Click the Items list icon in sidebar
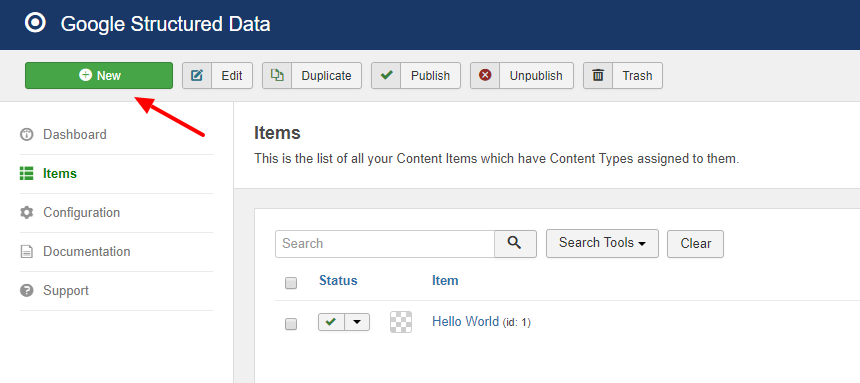Screen dimensions: 860x383 point(26,173)
